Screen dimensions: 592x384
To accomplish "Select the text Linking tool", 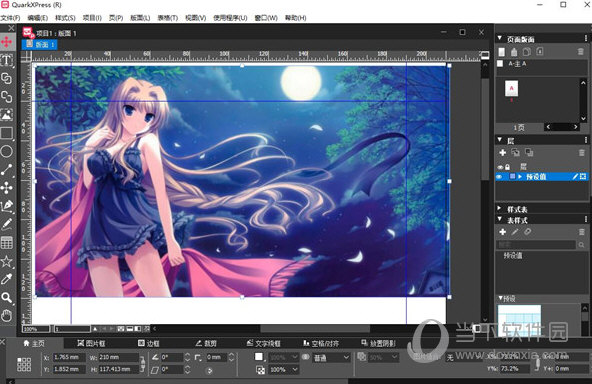I will [x=7, y=79].
